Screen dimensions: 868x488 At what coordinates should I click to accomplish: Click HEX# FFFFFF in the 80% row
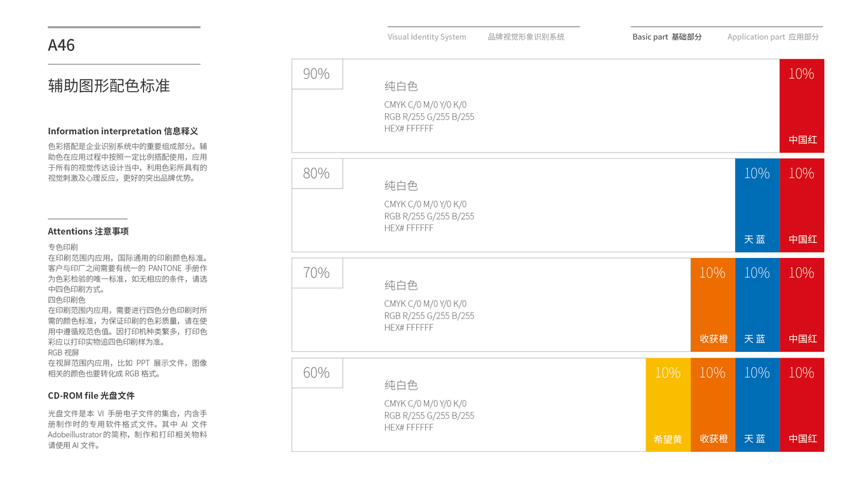[x=409, y=228]
